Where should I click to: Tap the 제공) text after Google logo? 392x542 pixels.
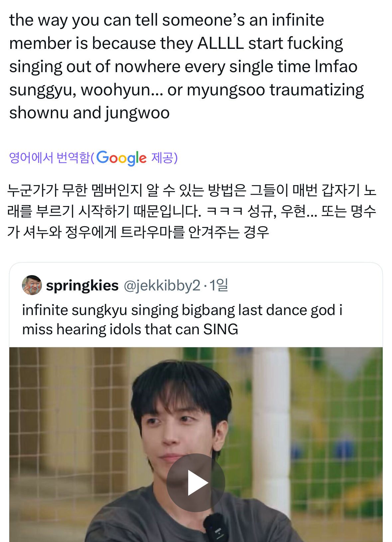165,158
